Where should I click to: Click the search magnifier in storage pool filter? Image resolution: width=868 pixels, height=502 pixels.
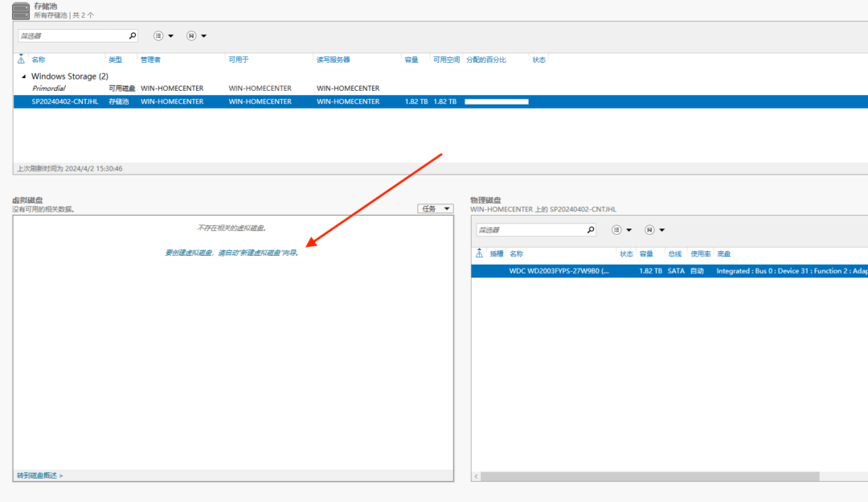[x=133, y=36]
